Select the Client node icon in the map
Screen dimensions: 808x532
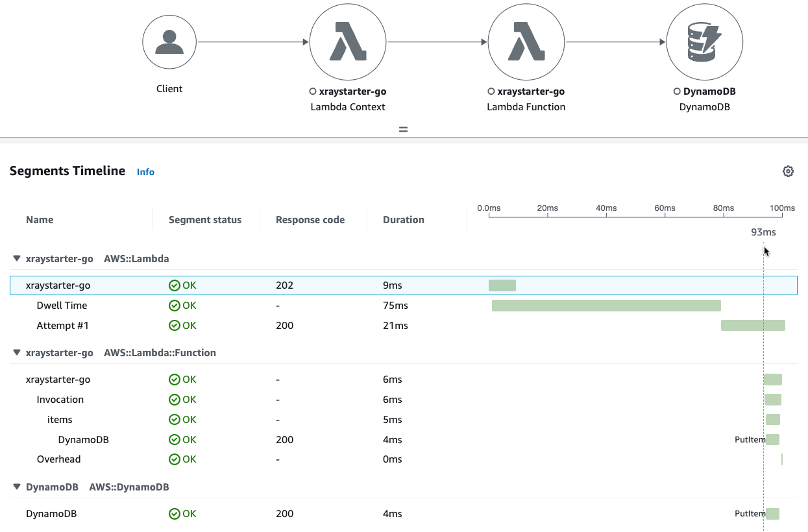click(x=169, y=43)
